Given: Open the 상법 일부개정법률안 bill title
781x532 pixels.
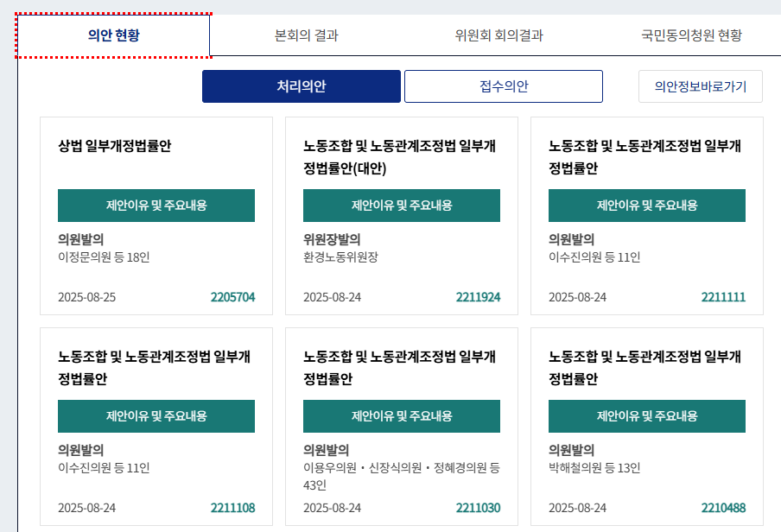Looking at the screenshot, I should [115, 146].
